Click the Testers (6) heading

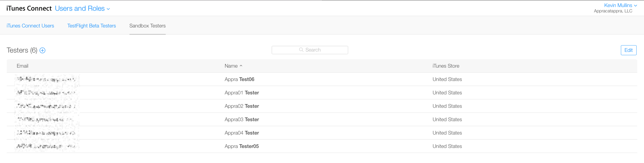pos(22,50)
